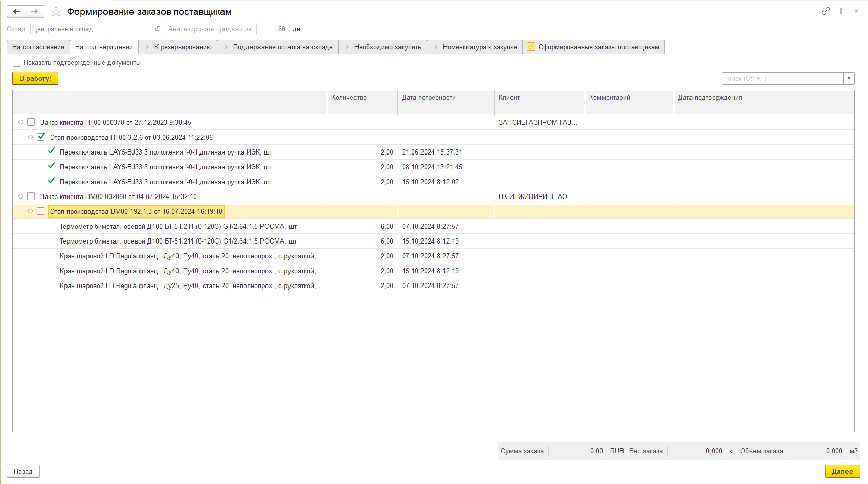Open the three-dot more menu

pyautogui.click(x=841, y=11)
